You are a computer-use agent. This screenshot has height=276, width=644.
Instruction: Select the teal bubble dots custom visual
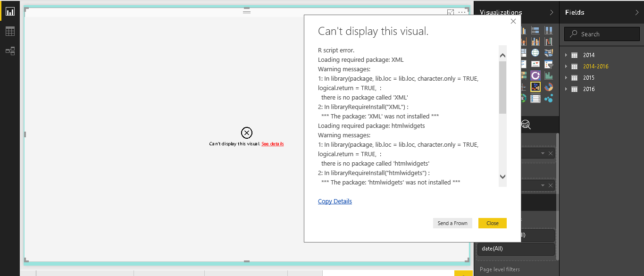point(549,99)
